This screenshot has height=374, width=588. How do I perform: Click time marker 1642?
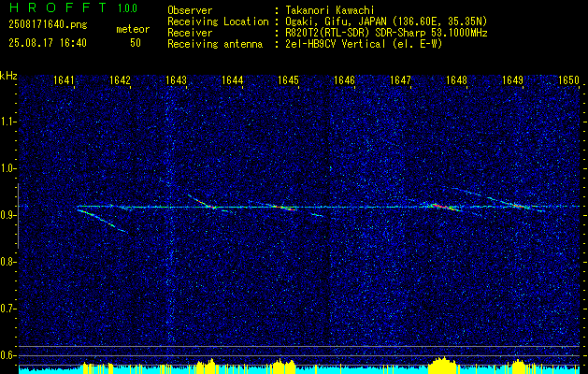click(120, 79)
